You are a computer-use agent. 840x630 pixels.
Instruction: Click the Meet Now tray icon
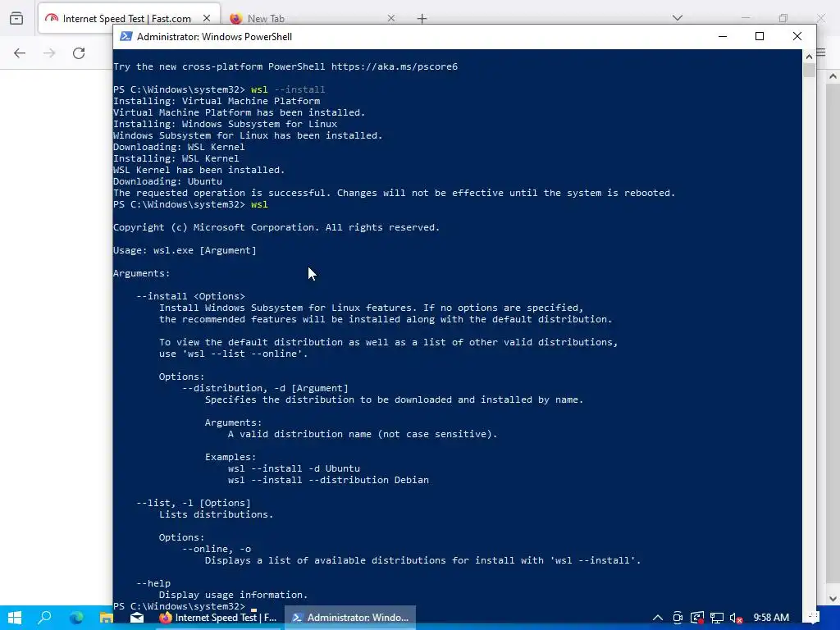(678, 618)
